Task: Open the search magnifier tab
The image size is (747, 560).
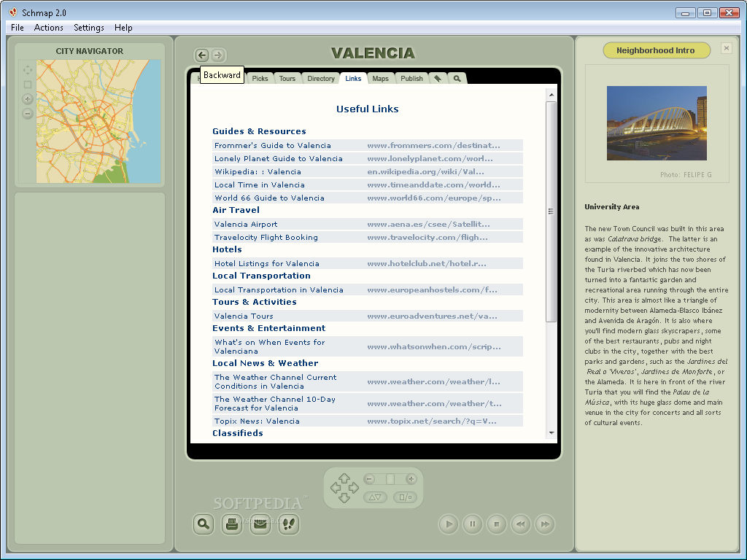Action: pos(457,79)
